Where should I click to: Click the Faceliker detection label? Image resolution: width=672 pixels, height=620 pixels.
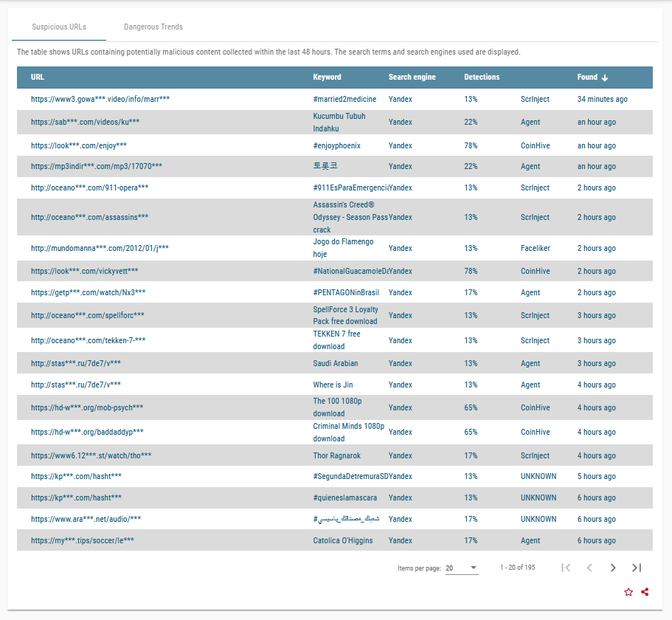click(x=535, y=248)
